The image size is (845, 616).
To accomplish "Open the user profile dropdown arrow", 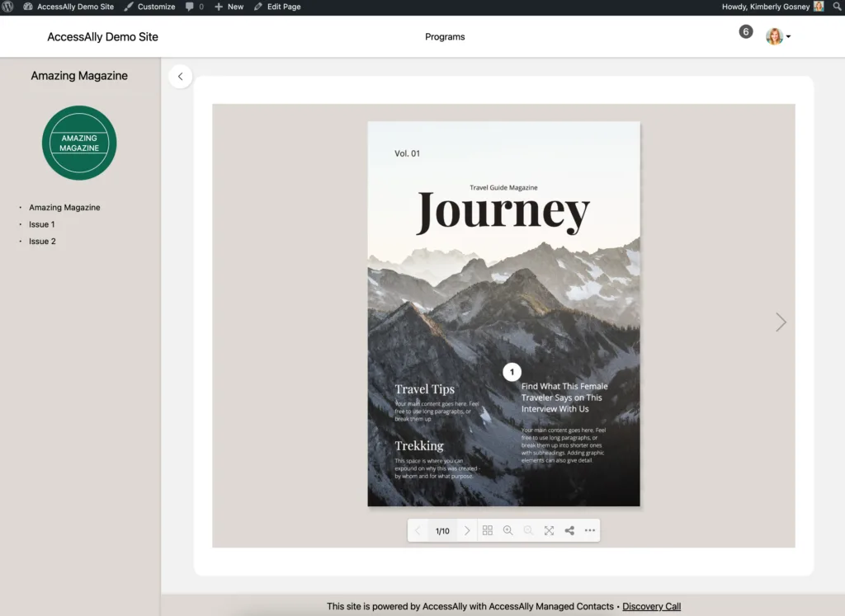I will pyautogui.click(x=788, y=36).
